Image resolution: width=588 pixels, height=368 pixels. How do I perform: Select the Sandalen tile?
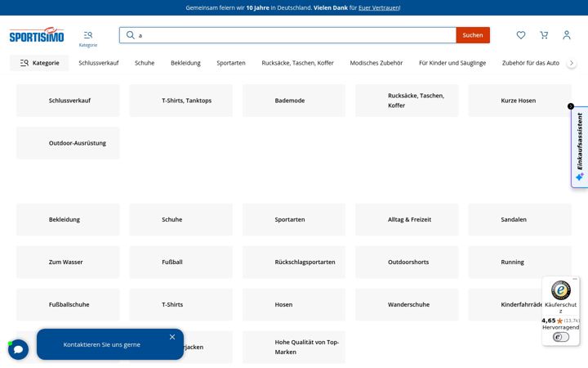coord(519,219)
